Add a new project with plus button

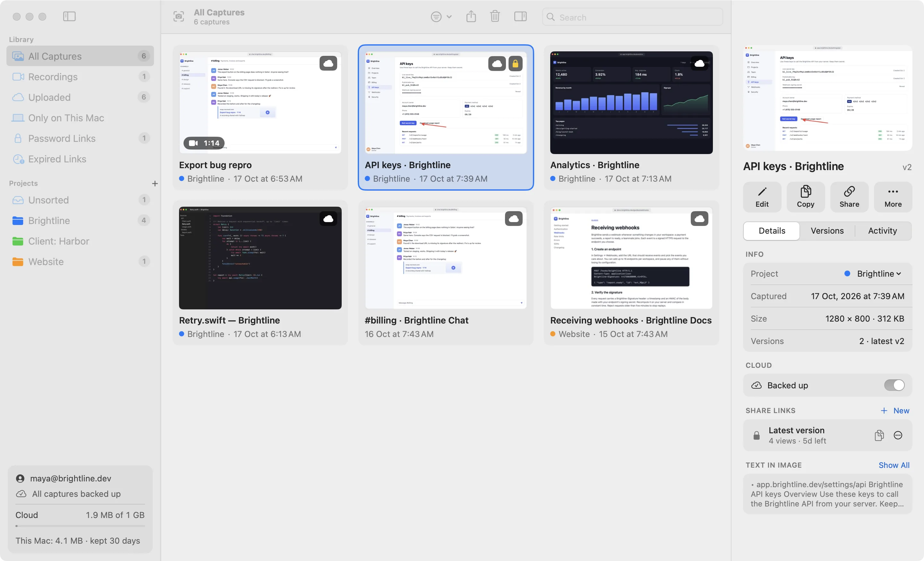(155, 183)
